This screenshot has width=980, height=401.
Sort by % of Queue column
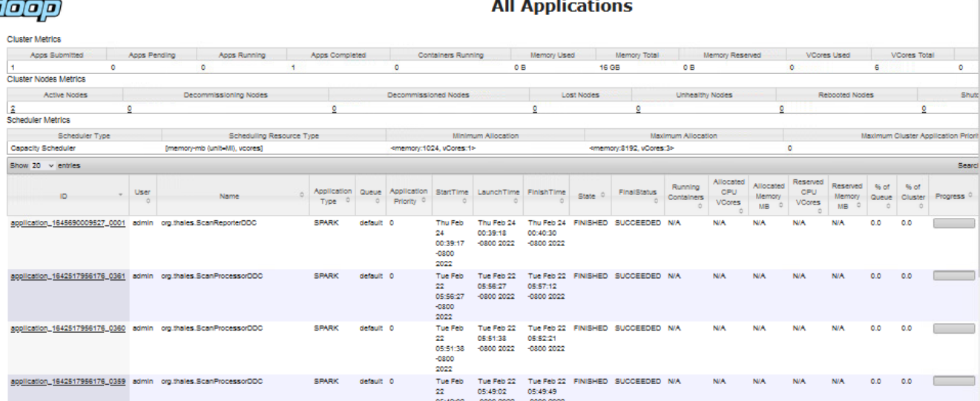click(x=881, y=196)
